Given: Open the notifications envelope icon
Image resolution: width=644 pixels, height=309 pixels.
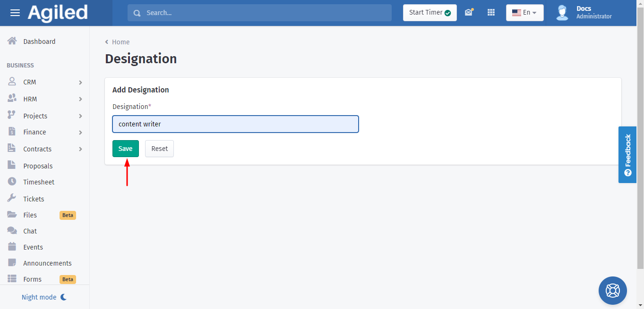Looking at the screenshot, I should tap(469, 13).
